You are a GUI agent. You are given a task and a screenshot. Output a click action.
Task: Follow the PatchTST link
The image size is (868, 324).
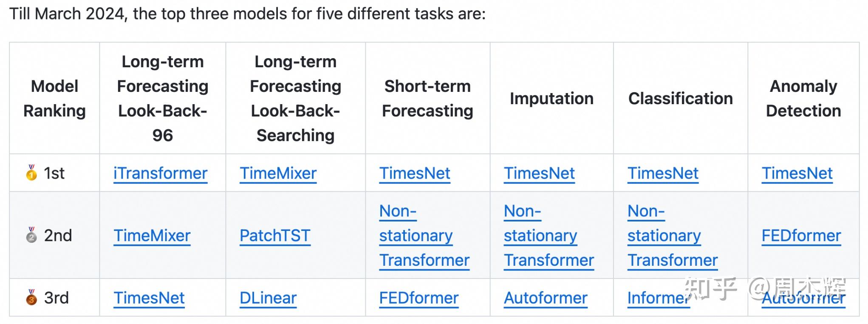pyautogui.click(x=275, y=236)
